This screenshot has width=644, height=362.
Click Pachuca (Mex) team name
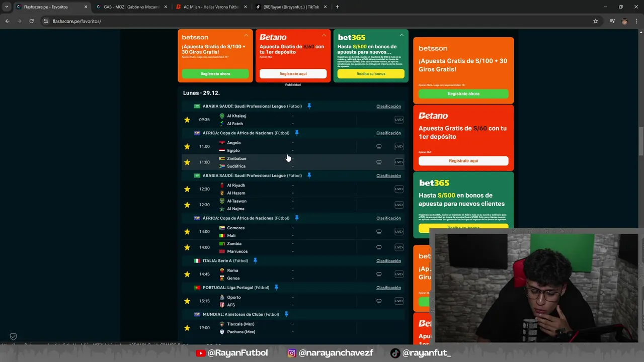(x=241, y=332)
